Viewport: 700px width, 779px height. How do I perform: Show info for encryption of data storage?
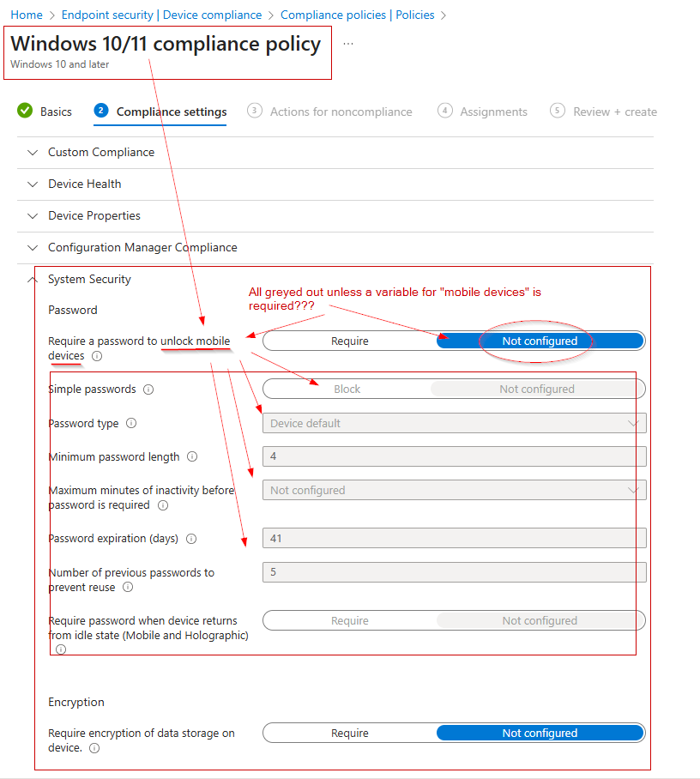[94, 748]
